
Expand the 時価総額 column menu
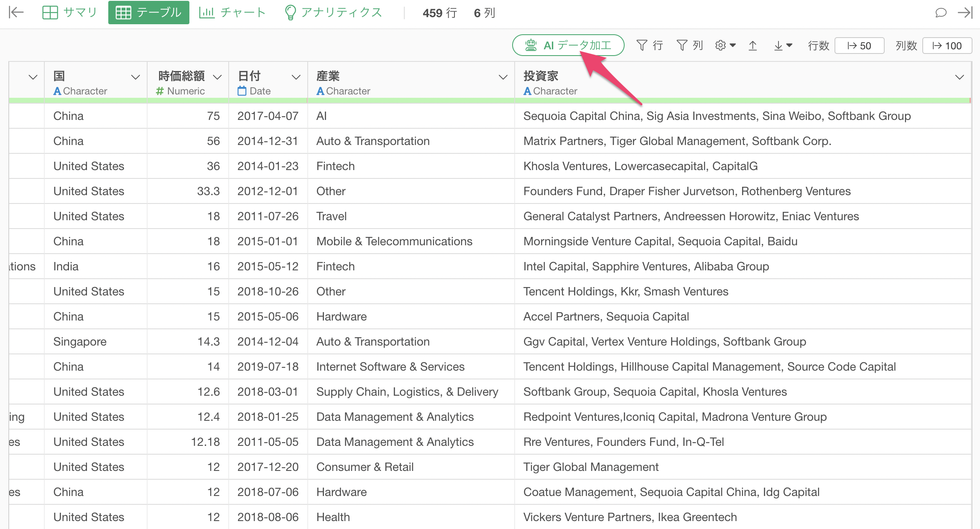(217, 77)
